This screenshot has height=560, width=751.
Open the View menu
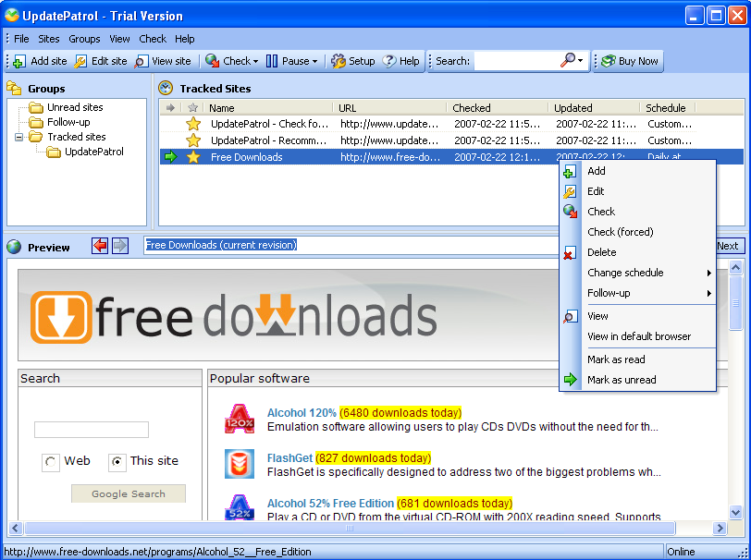119,39
